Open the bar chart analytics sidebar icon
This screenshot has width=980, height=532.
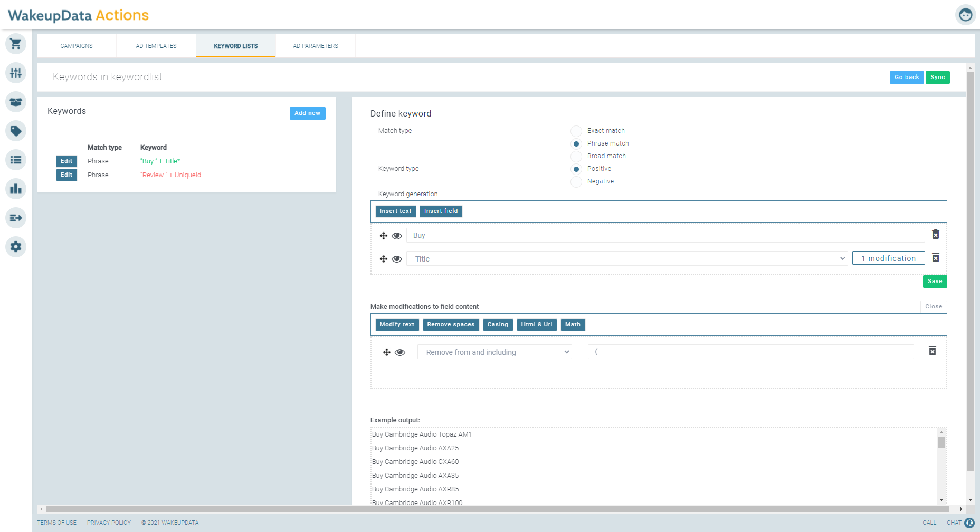(x=16, y=189)
